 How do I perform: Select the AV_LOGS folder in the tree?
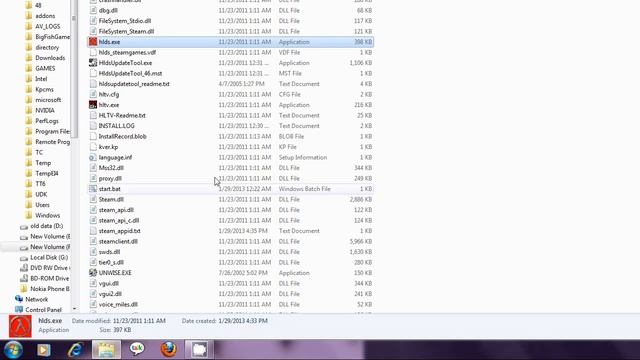[47, 26]
